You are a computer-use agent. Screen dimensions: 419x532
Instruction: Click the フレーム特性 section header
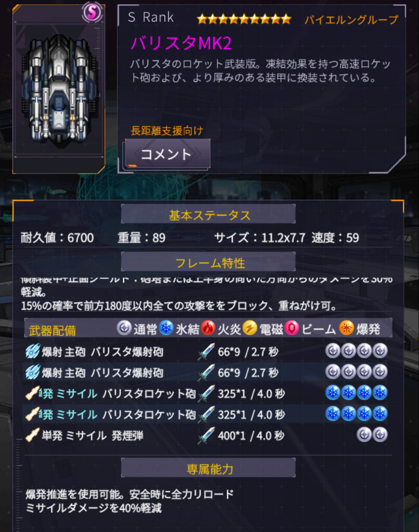tap(208, 262)
